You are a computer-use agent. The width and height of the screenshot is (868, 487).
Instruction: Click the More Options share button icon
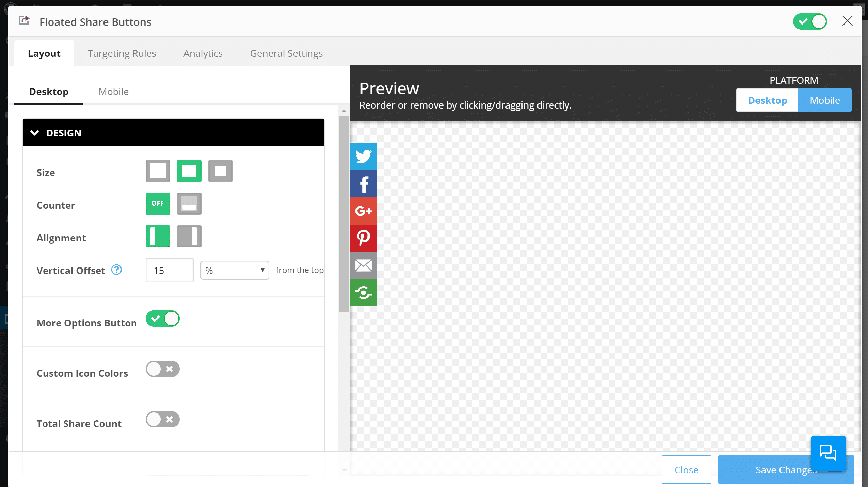[364, 293]
